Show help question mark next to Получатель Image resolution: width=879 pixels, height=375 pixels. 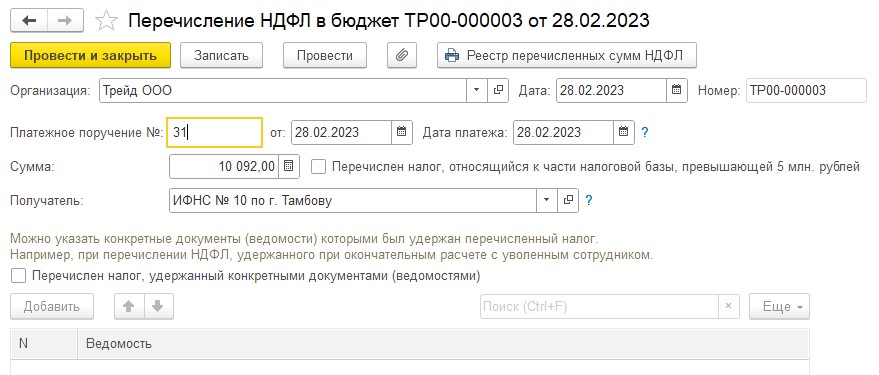[589, 200]
